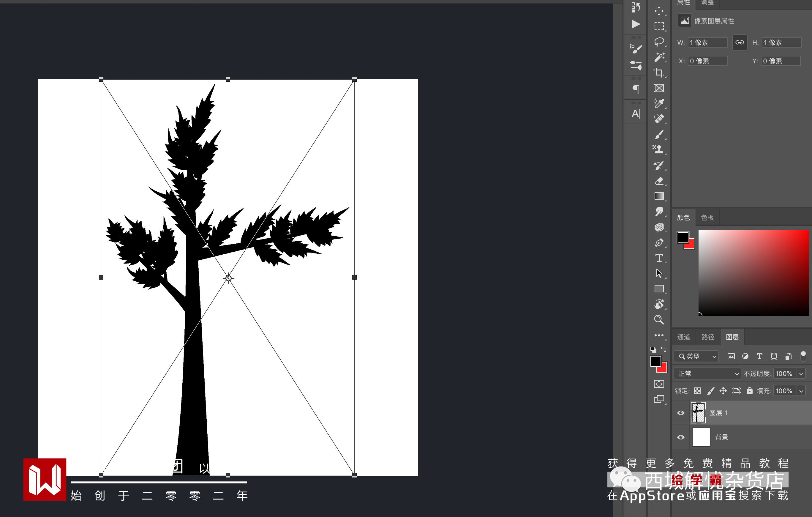Switch to the 色板 tab

click(x=707, y=217)
